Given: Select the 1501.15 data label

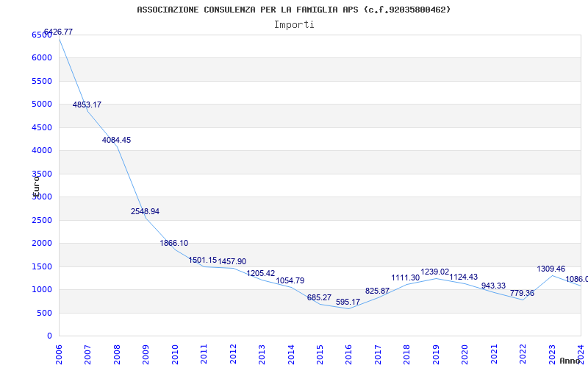Looking at the screenshot, I should [203, 260].
